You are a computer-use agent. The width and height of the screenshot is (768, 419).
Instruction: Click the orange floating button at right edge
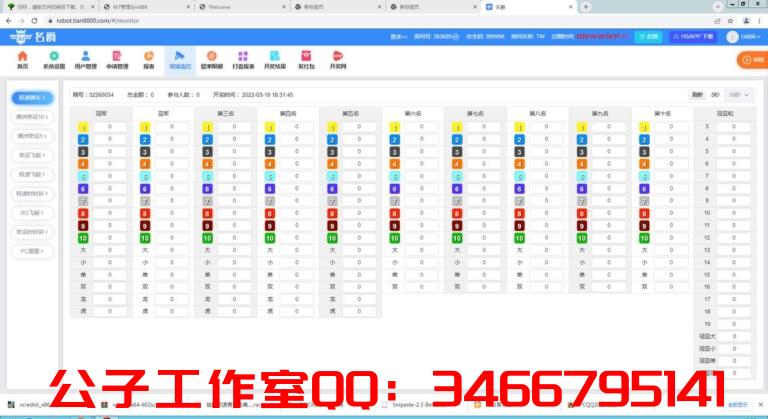tap(753, 60)
